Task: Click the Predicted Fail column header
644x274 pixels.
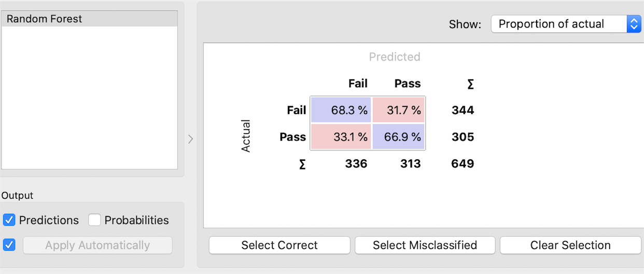Action: pos(358,84)
